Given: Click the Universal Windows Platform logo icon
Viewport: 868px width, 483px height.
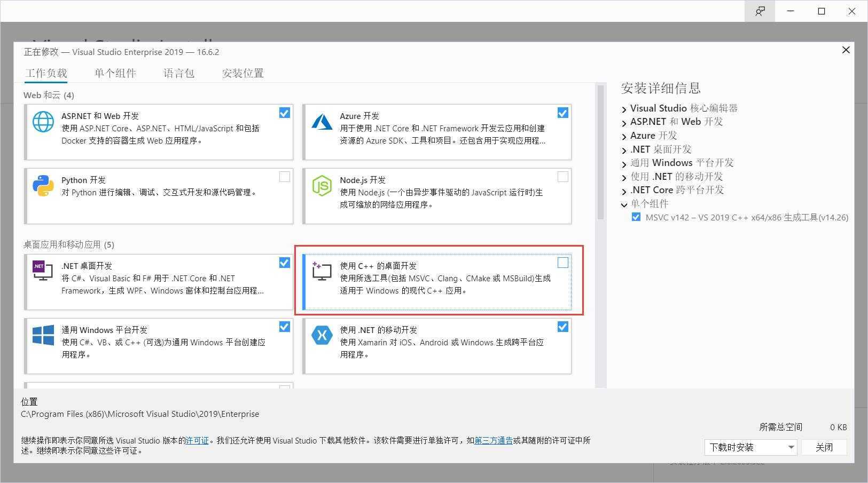Looking at the screenshot, I should [x=43, y=335].
